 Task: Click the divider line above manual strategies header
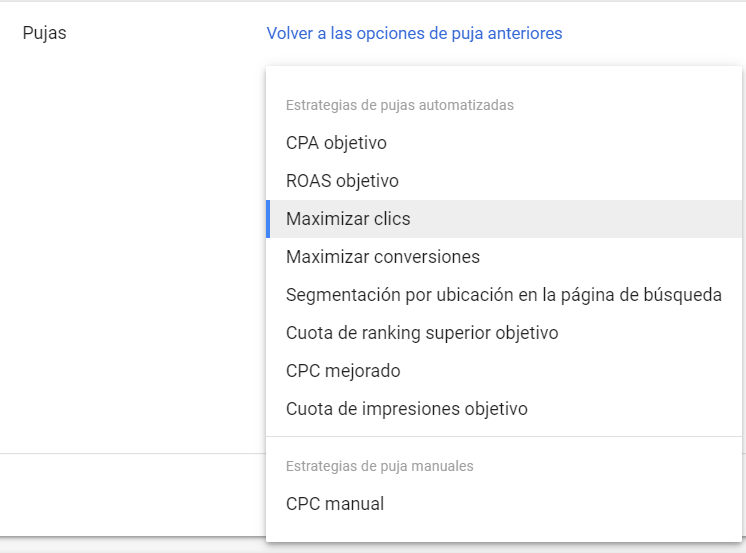click(x=504, y=437)
